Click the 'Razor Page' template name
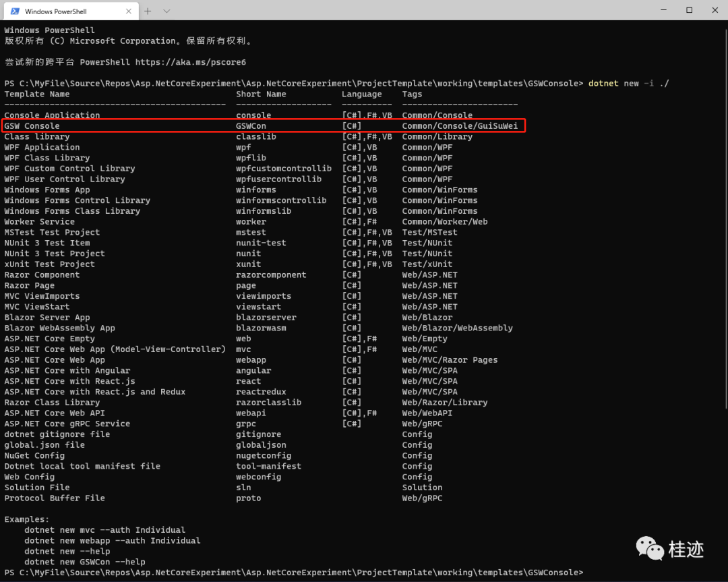728x582 pixels. pyautogui.click(x=30, y=286)
